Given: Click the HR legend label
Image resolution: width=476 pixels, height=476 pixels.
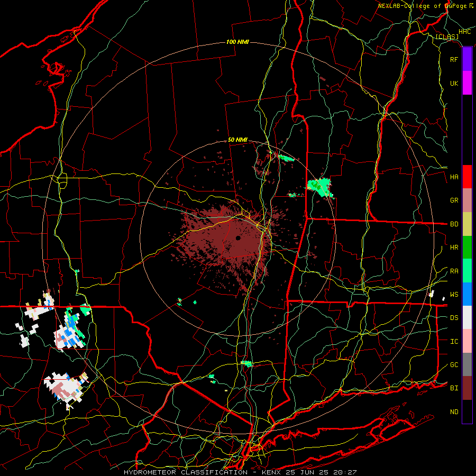Looking at the screenshot, I should pos(454,248).
